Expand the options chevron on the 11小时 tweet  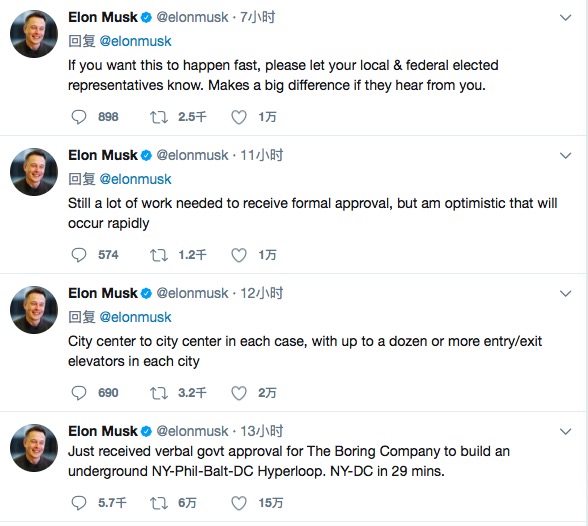tap(565, 156)
